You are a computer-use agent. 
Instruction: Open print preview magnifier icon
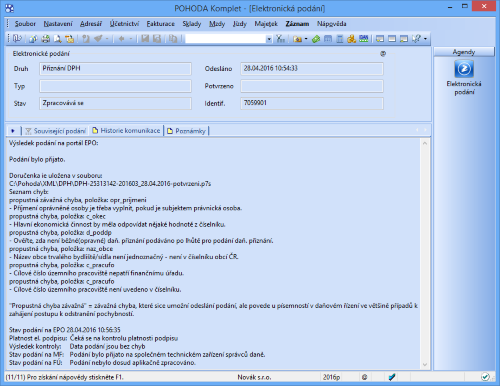click(57, 39)
